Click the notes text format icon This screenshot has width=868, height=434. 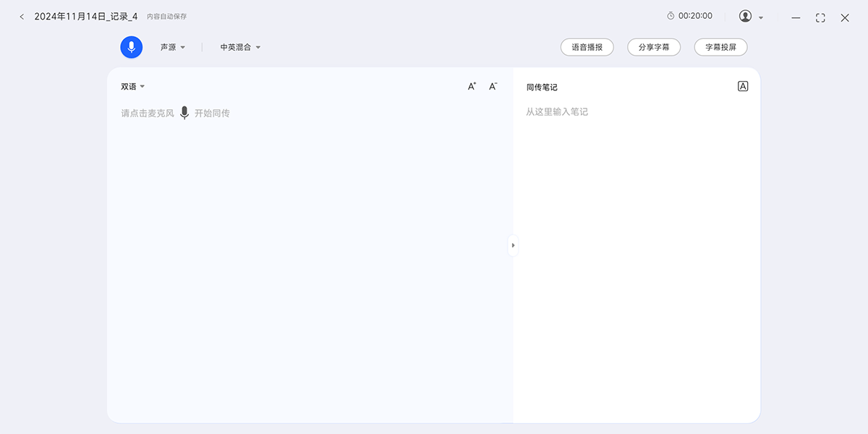(742, 86)
